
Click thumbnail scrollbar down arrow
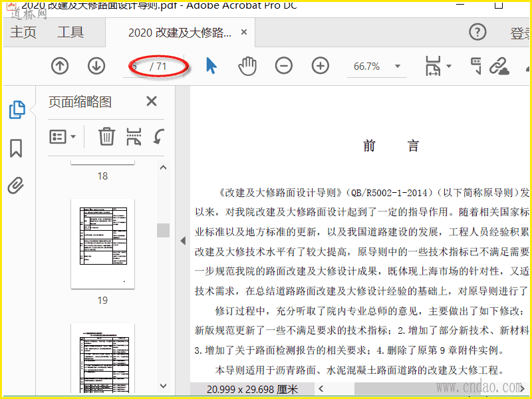[163, 386]
